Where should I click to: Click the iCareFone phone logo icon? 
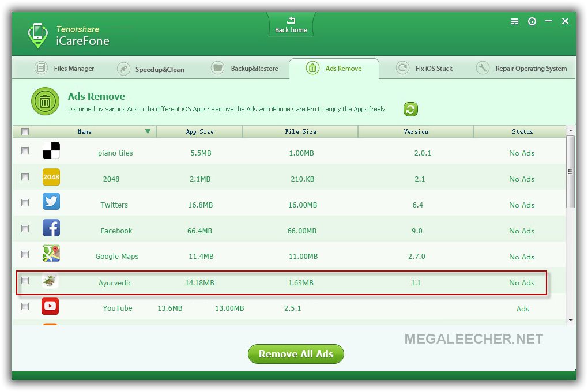click(37, 35)
